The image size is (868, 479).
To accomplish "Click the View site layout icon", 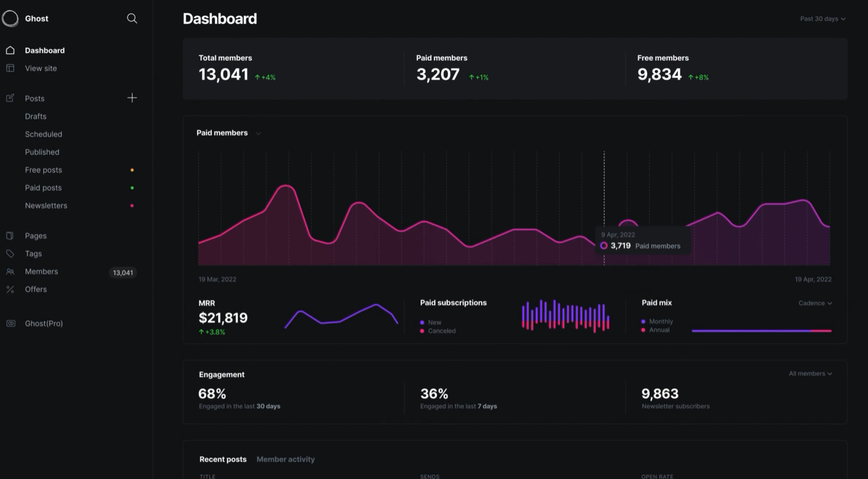I will (x=10, y=68).
